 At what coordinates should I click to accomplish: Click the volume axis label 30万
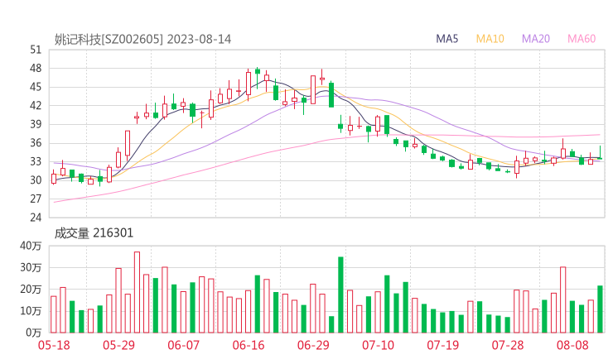click(31, 267)
